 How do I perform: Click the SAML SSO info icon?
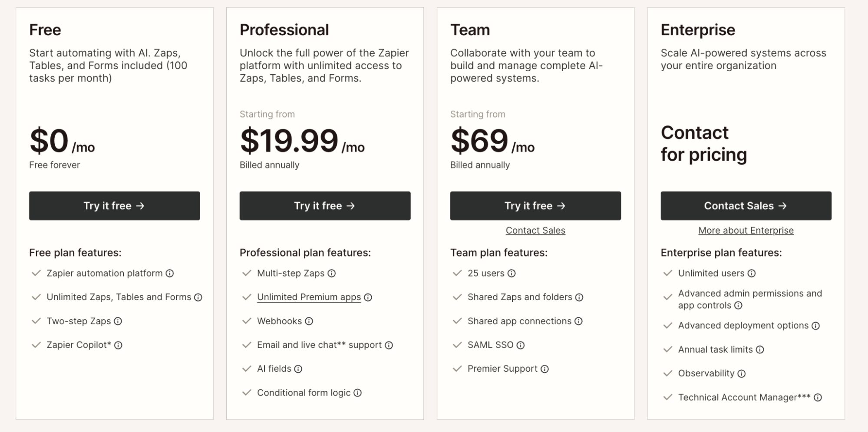point(520,345)
